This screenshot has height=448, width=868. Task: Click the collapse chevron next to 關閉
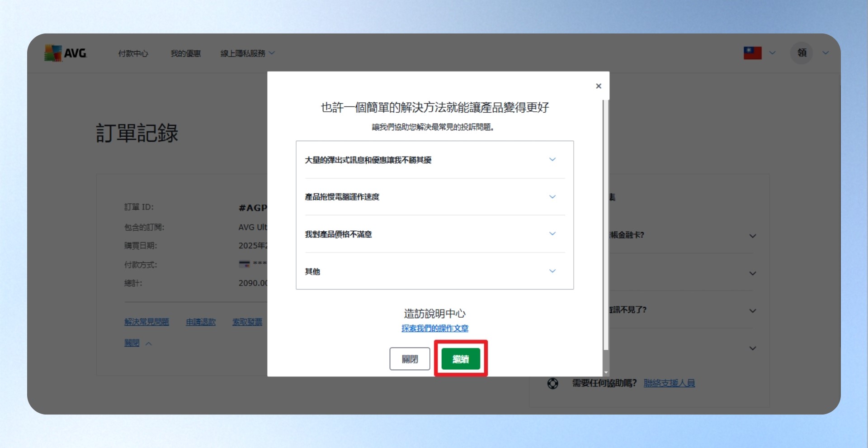pos(149,343)
